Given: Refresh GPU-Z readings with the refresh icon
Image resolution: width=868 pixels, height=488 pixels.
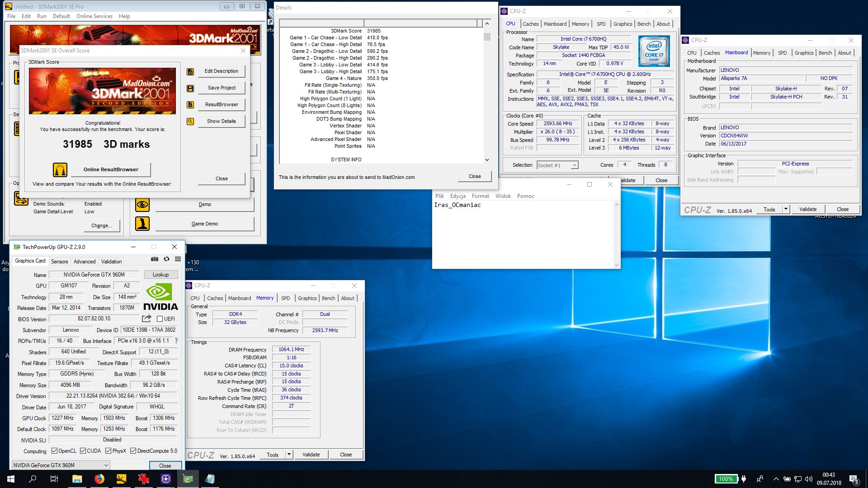Looking at the screenshot, I should pyautogui.click(x=166, y=259).
